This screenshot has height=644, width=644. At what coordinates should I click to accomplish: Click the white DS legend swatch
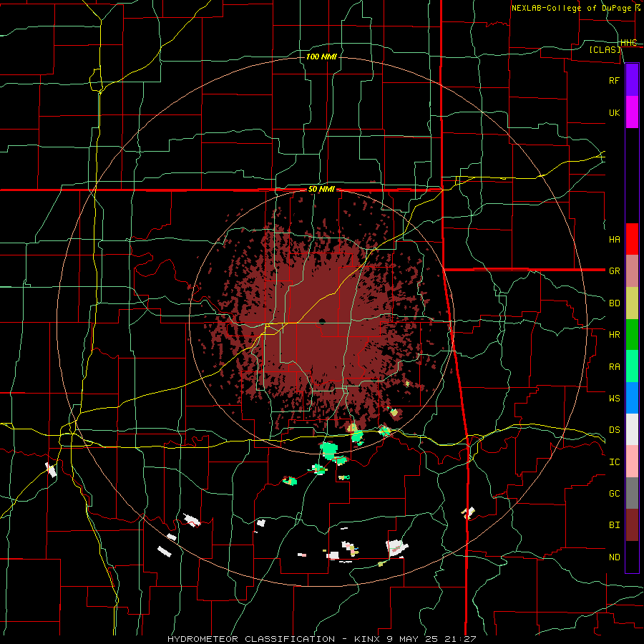pyautogui.click(x=632, y=429)
